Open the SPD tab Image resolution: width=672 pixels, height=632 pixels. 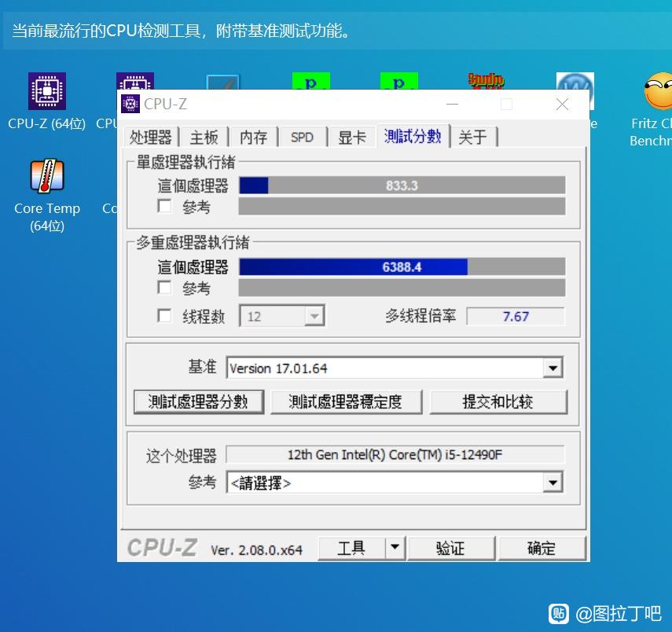tap(302, 138)
